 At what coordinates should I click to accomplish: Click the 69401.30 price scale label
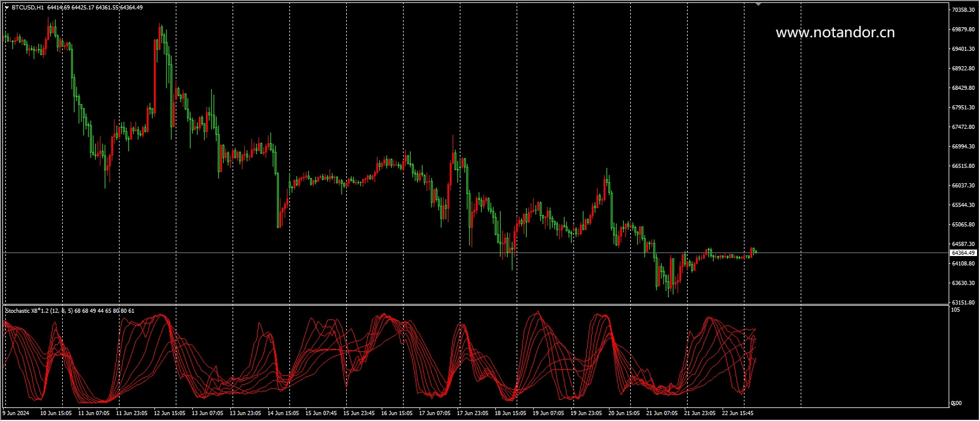pyautogui.click(x=963, y=49)
